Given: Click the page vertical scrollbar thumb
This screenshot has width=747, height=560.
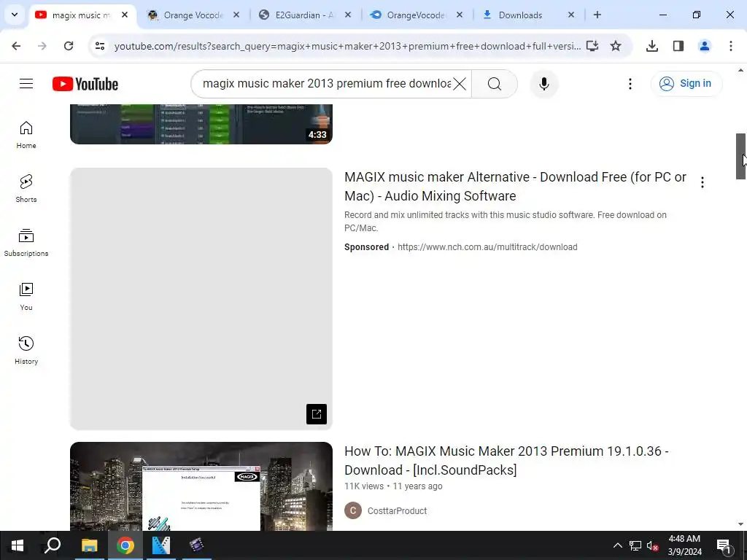Looking at the screenshot, I should pos(740,156).
